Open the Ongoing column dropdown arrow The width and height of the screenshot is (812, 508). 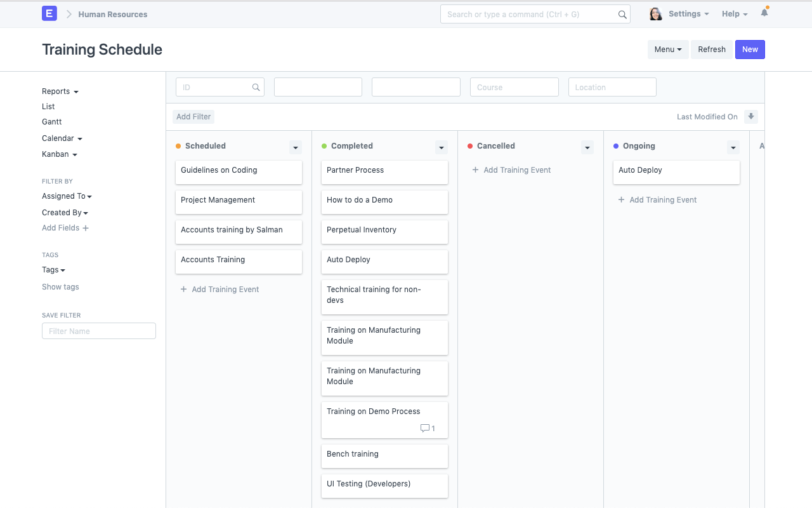[x=733, y=147]
